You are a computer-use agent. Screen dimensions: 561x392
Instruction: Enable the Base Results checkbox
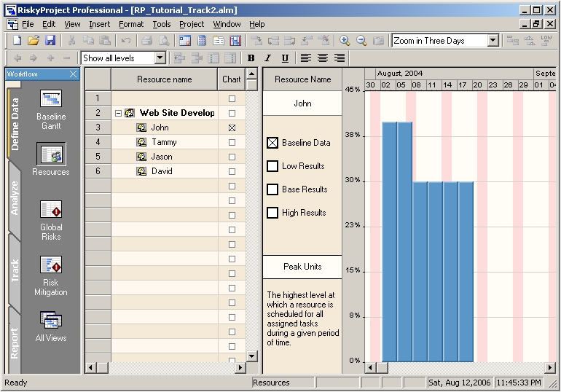(x=272, y=189)
